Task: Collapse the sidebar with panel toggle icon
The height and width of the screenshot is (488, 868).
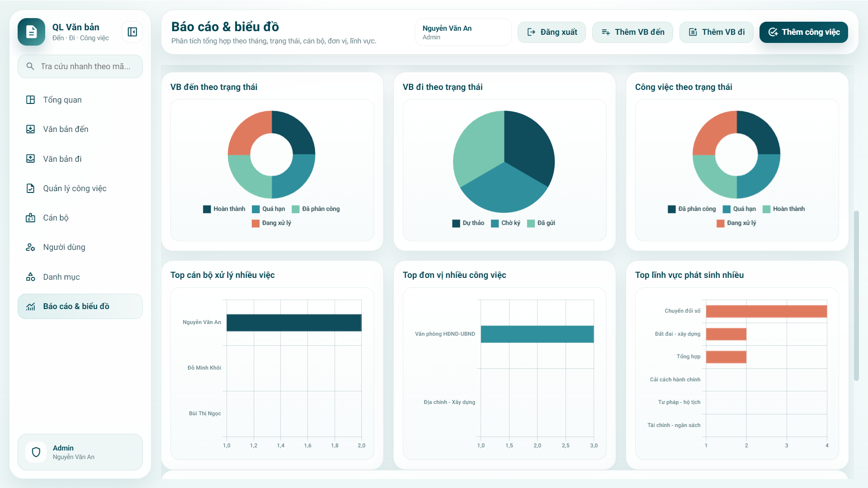Action: (132, 32)
